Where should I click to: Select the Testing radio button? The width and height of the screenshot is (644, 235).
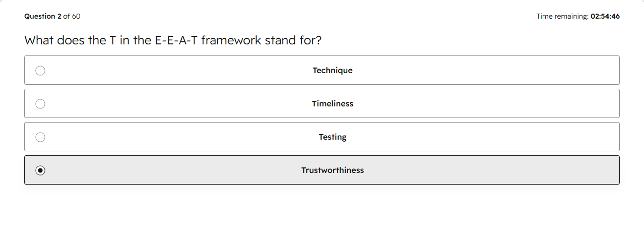coord(40,137)
